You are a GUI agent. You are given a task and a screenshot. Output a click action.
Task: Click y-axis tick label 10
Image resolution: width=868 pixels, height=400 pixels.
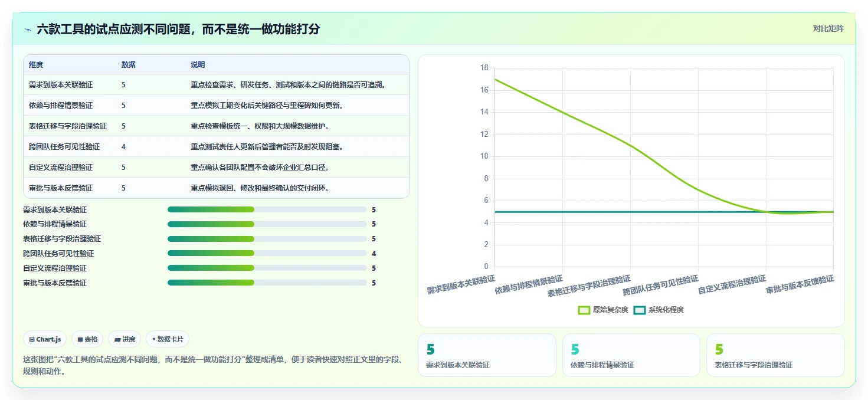coord(484,156)
